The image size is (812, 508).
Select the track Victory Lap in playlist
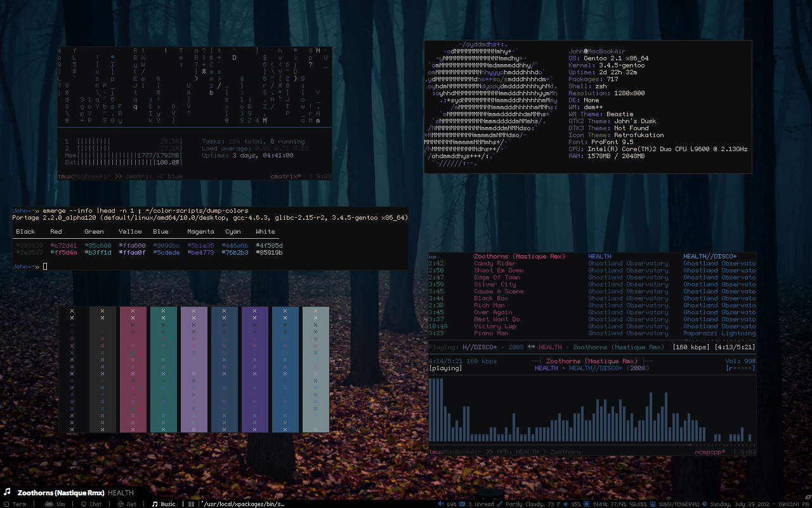[495, 326]
